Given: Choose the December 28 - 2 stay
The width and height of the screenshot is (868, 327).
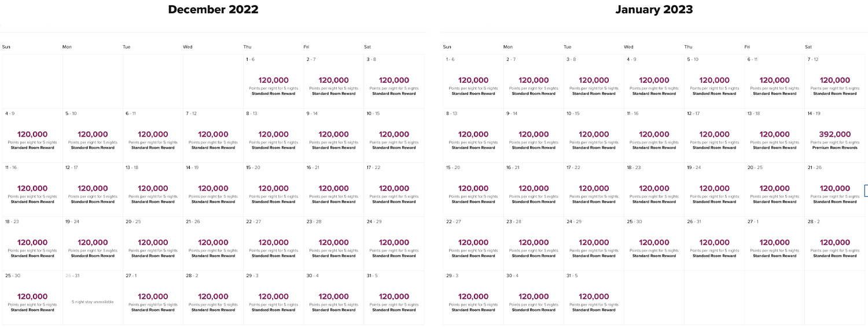Looking at the screenshot, I should (x=213, y=297).
